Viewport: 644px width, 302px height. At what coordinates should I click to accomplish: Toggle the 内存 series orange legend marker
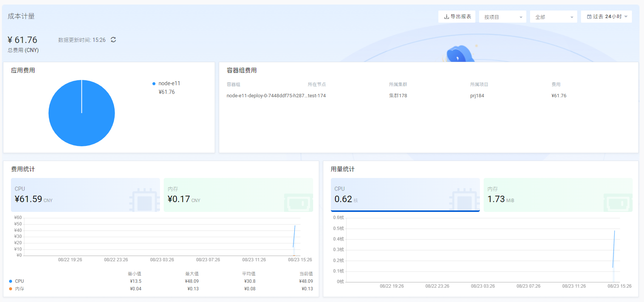pos(11,289)
